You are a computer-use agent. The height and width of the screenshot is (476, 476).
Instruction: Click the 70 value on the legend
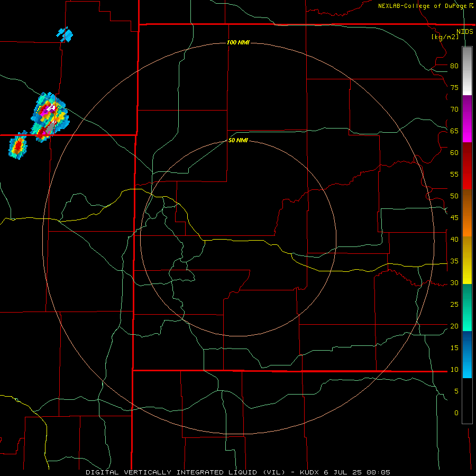(454, 109)
